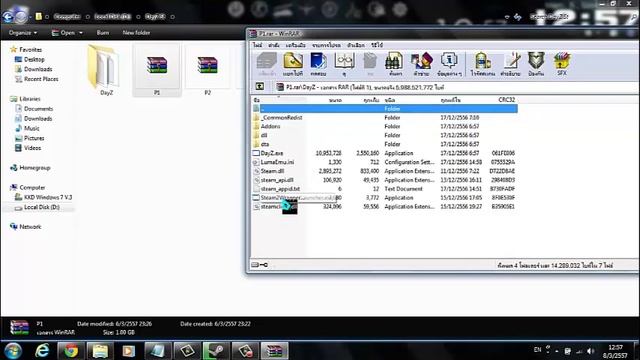Click the EN language indicator in tray
Screen dimensions: 640x360
(538, 350)
